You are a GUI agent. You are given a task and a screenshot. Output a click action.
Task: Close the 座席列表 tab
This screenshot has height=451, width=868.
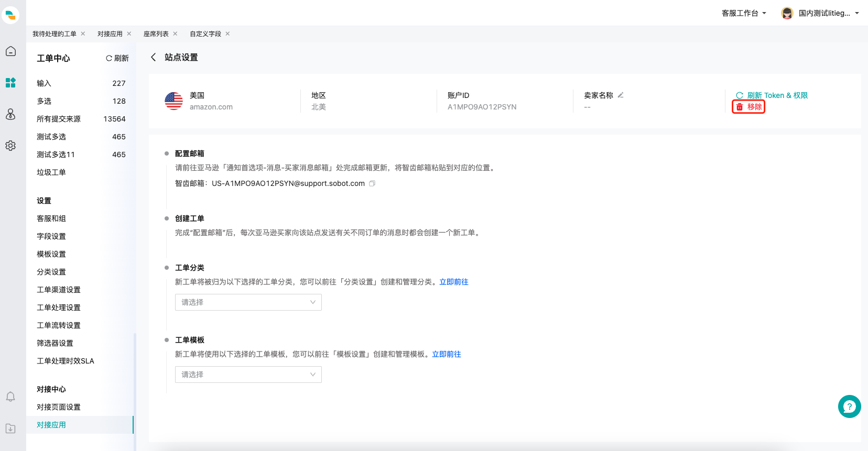coord(175,34)
